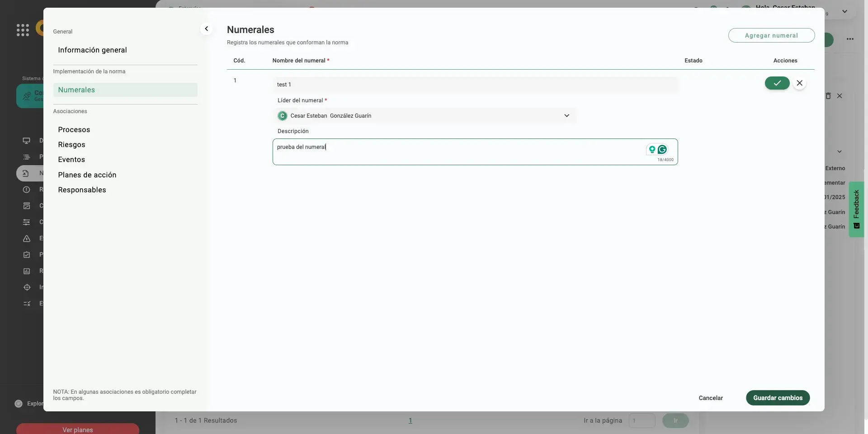Open Información general section
868x434 pixels.
(92, 50)
